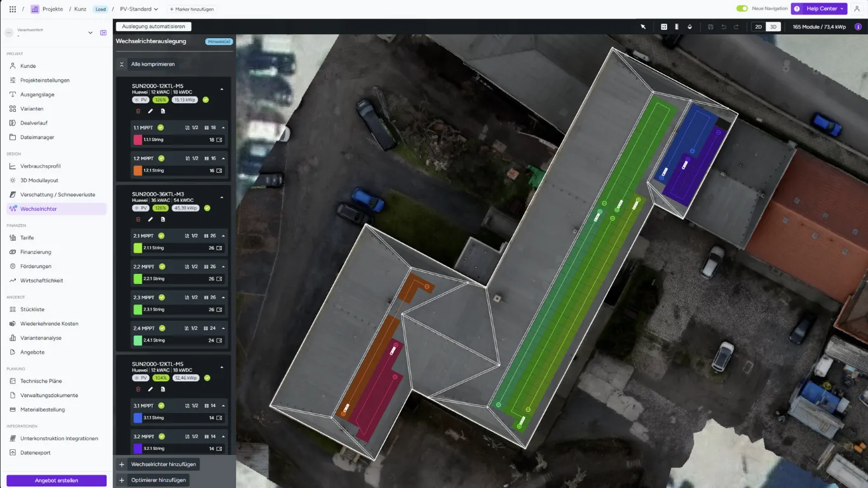Click Marker hinzufügen
This screenshot has height=488, width=868.
click(192, 9)
